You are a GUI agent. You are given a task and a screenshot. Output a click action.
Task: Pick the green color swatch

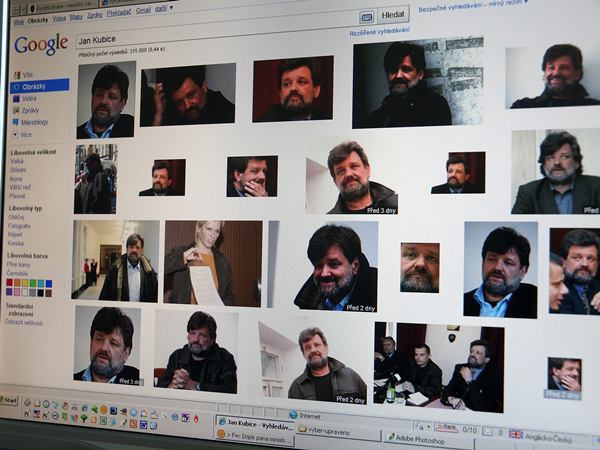(33, 284)
